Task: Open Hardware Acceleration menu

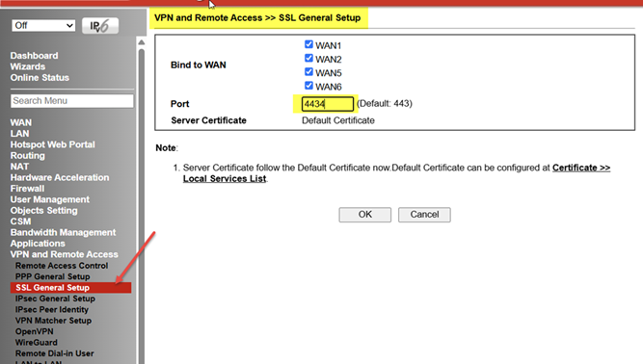Action: coord(60,178)
